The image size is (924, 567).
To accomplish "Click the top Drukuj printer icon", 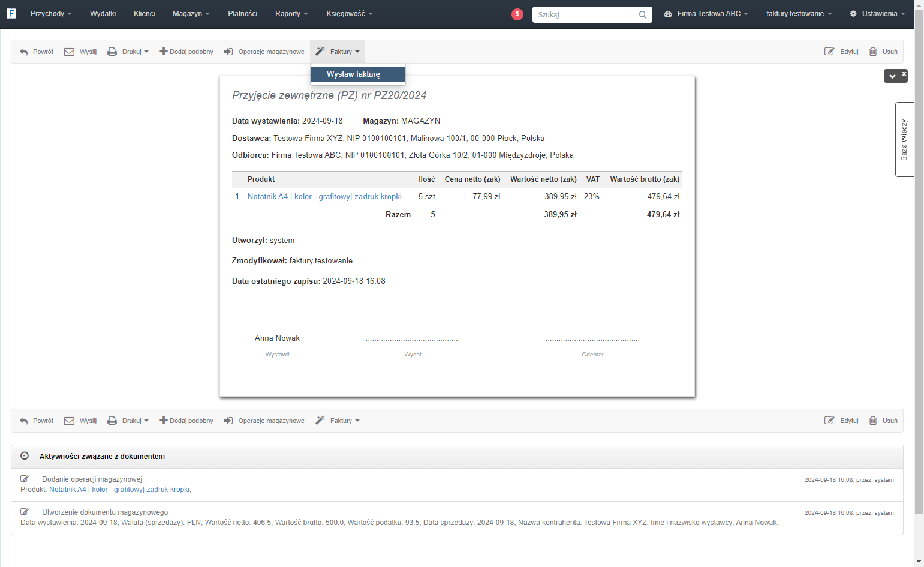I will [112, 52].
